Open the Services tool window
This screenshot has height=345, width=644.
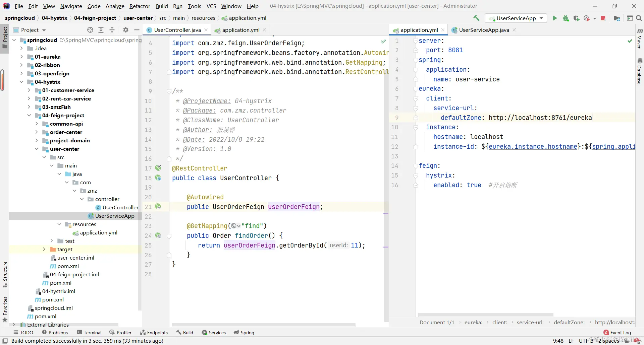click(x=214, y=333)
